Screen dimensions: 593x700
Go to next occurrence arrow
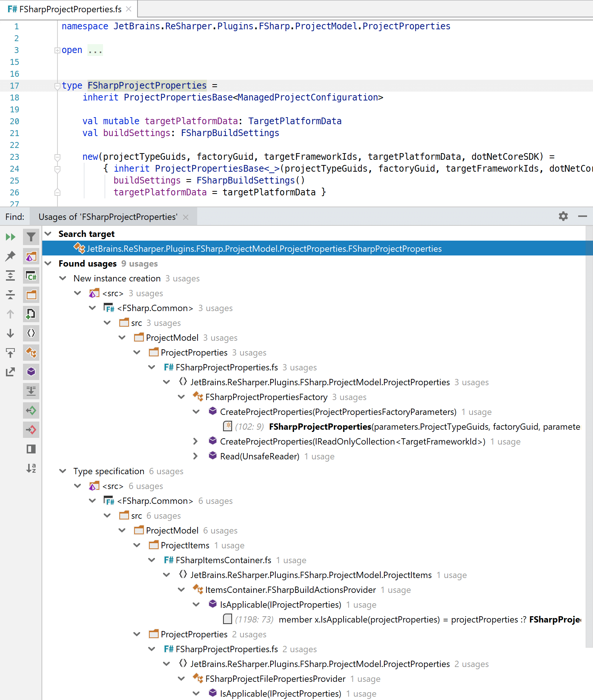coord(10,333)
